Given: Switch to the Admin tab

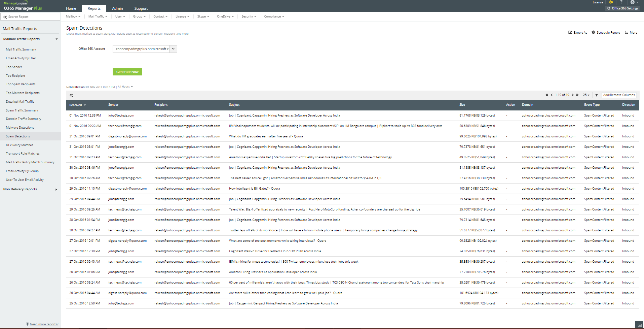Looking at the screenshot, I should point(117,8).
